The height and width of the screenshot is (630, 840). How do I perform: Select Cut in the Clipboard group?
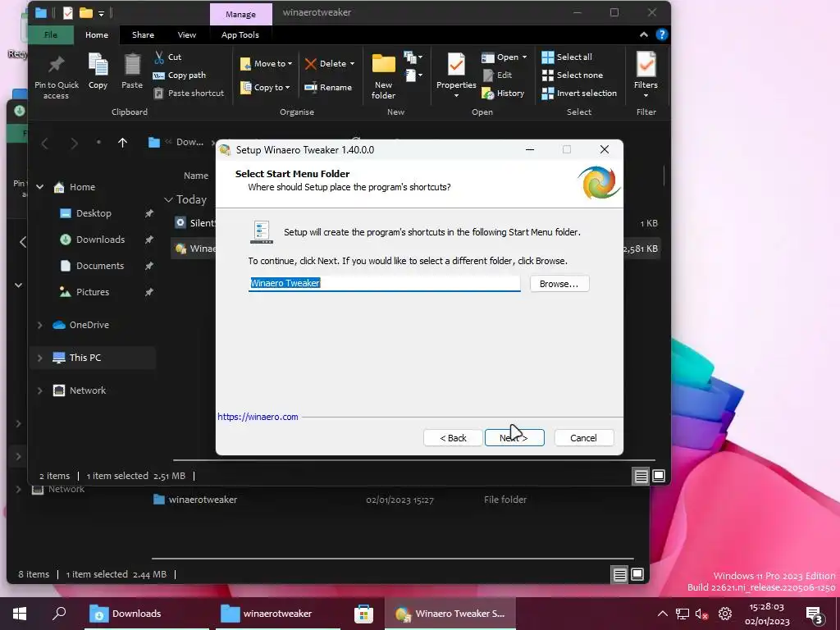coord(168,57)
